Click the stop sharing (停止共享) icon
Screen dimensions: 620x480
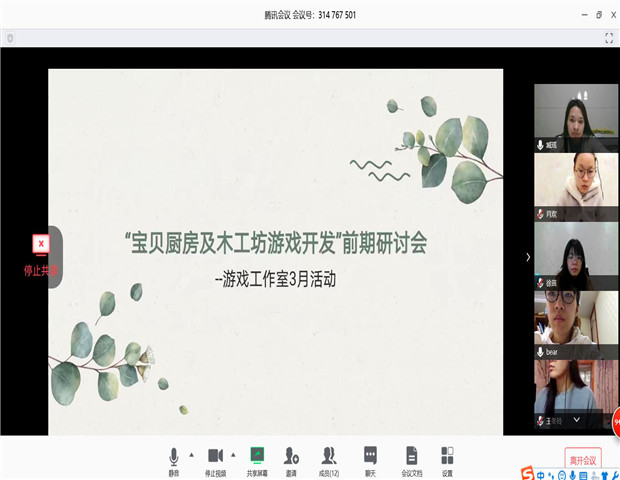pyautogui.click(x=40, y=244)
